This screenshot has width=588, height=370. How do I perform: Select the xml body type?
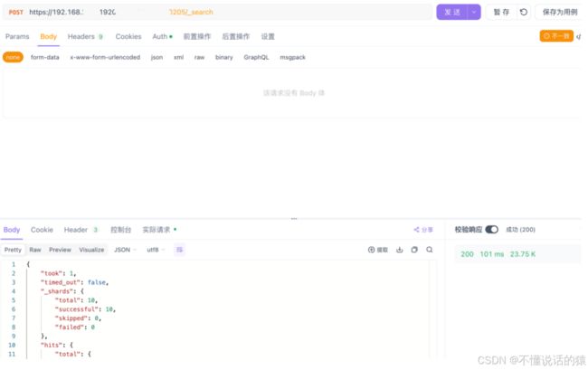click(178, 57)
